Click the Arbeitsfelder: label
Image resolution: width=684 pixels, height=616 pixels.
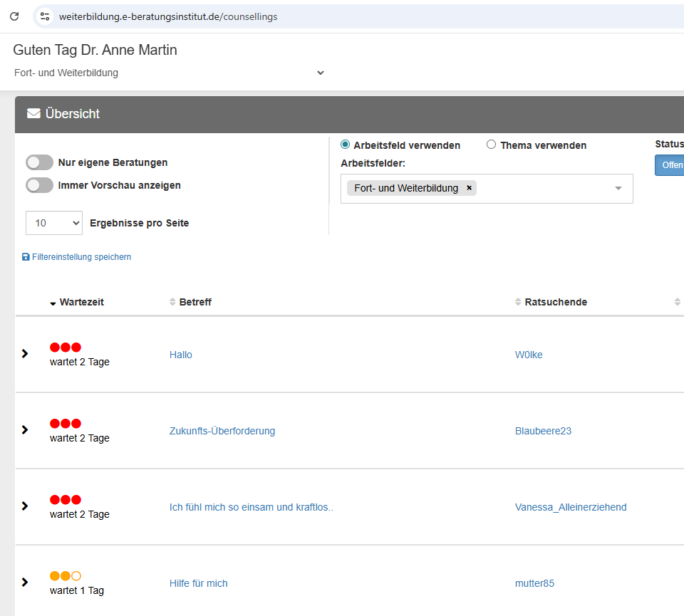tap(373, 164)
